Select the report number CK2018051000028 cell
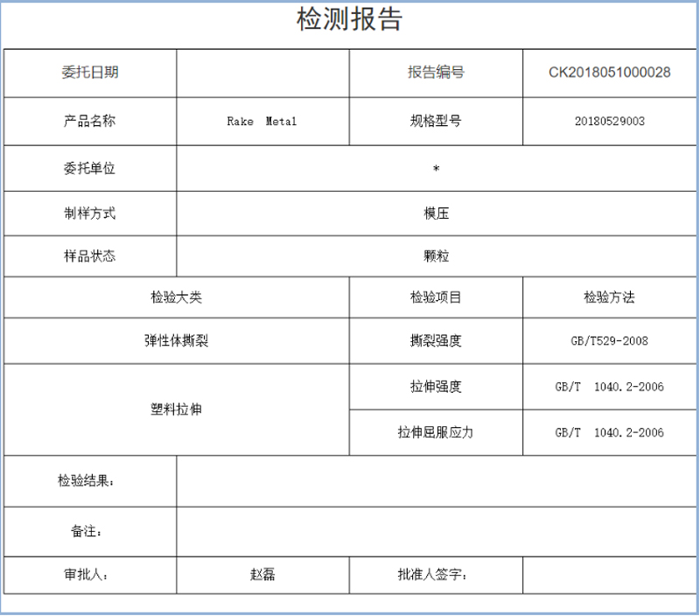 pyautogui.click(x=609, y=73)
